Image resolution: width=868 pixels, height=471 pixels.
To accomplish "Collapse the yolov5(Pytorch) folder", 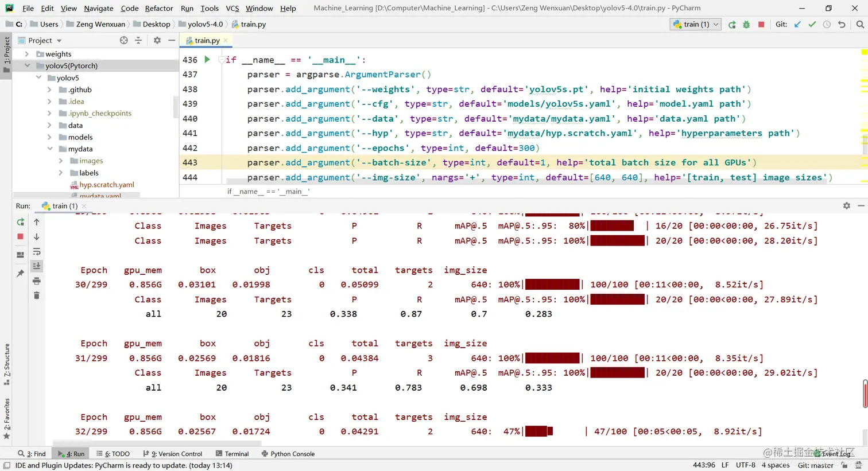I will pos(27,65).
